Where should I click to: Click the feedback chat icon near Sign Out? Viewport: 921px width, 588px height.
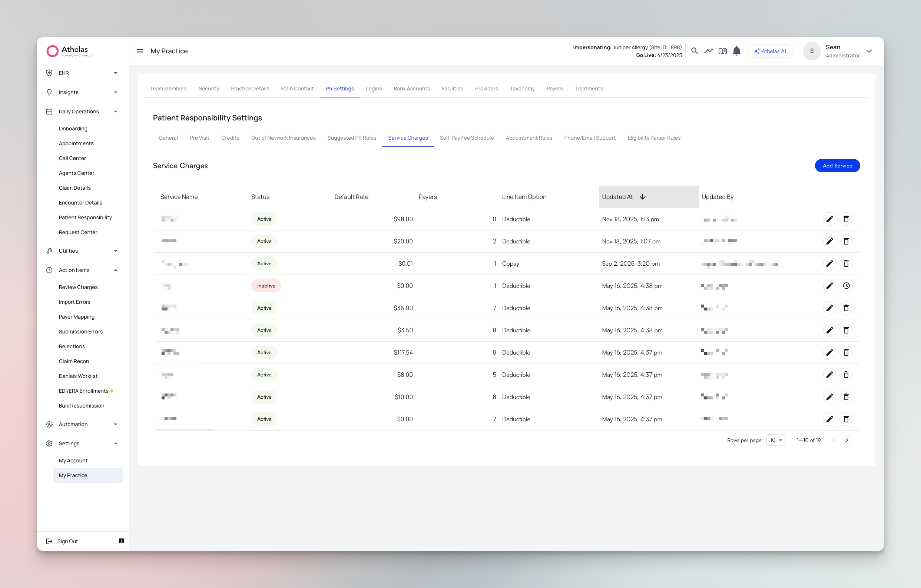point(121,541)
